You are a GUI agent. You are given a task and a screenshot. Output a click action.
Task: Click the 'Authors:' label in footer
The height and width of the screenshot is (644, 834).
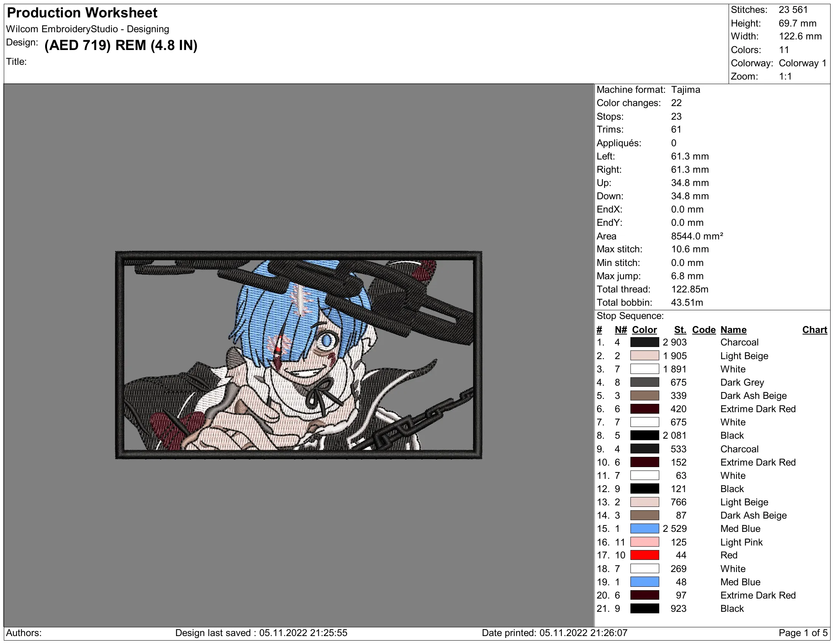click(24, 633)
